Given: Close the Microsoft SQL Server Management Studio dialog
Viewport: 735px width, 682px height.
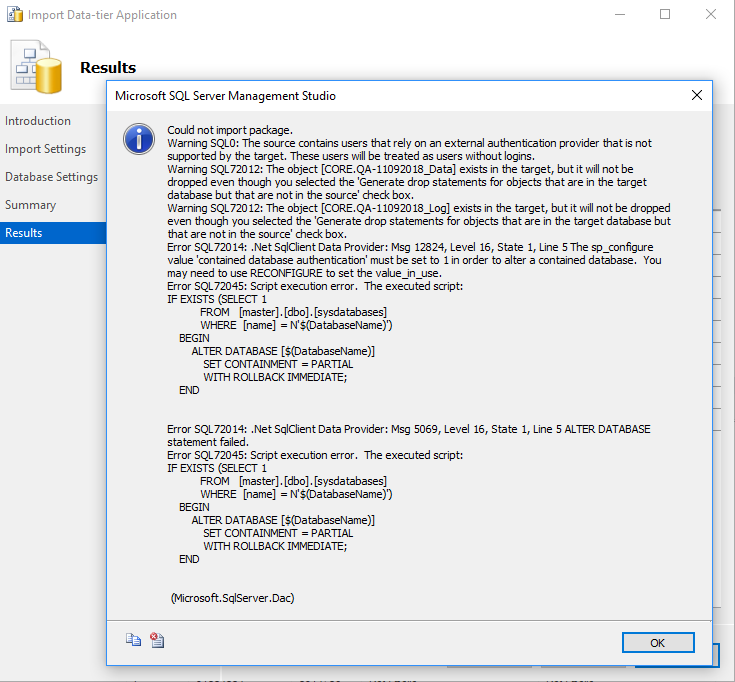Looking at the screenshot, I should [x=697, y=96].
